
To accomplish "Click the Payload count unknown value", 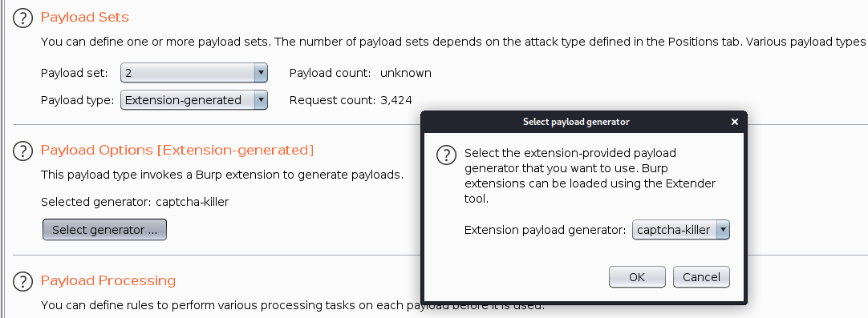I will (406, 73).
